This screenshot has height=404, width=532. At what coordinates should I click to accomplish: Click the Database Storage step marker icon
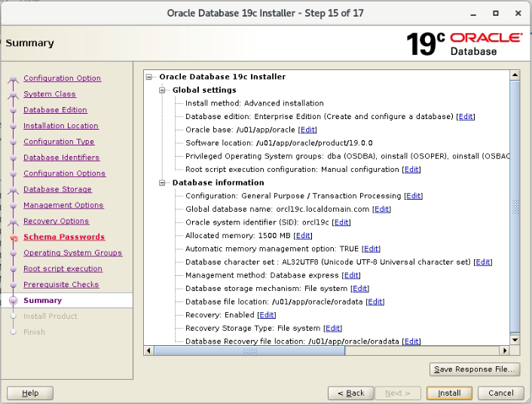tap(14, 190)
